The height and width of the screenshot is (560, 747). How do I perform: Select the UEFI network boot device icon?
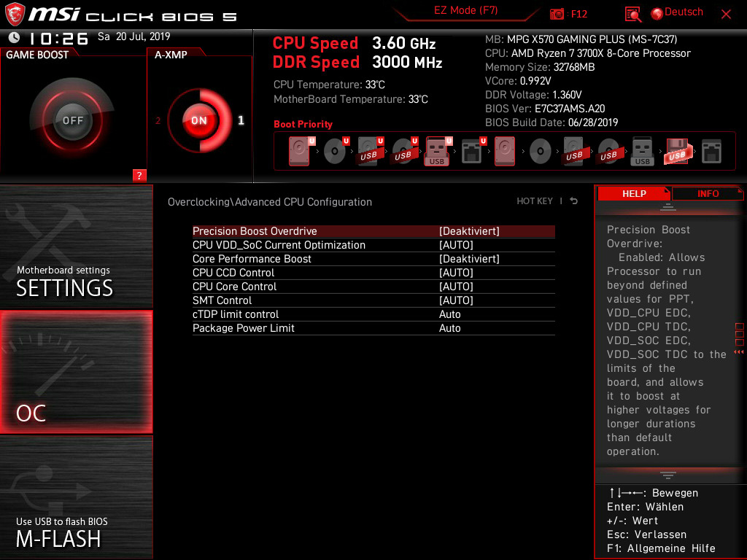coord(473,152)
